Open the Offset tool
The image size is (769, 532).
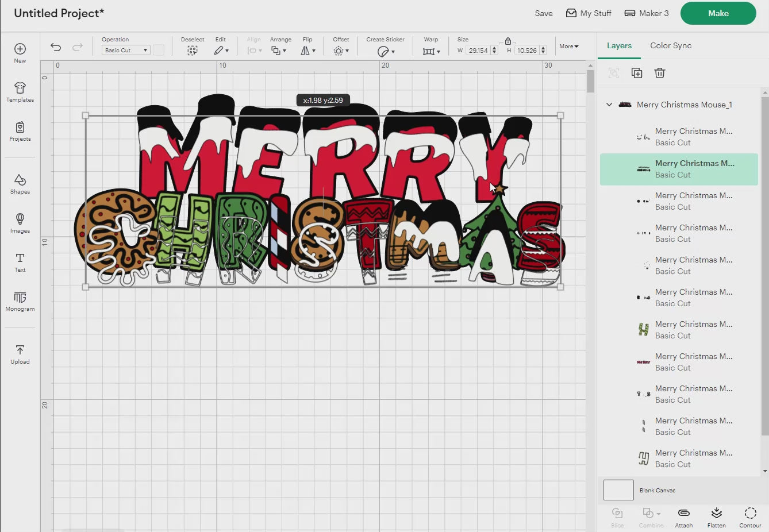341,51
